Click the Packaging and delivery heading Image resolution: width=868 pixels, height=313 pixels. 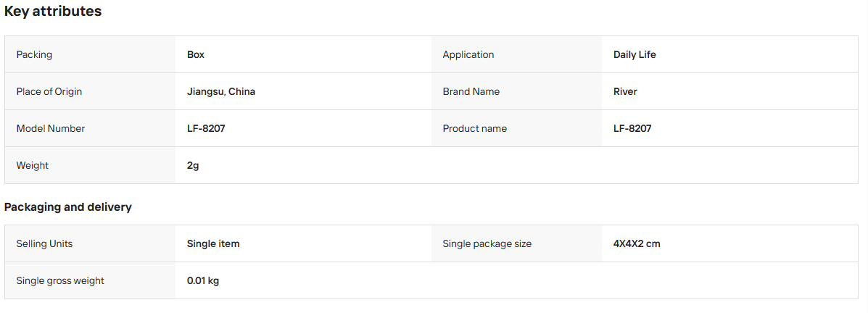tap(68, 206)
